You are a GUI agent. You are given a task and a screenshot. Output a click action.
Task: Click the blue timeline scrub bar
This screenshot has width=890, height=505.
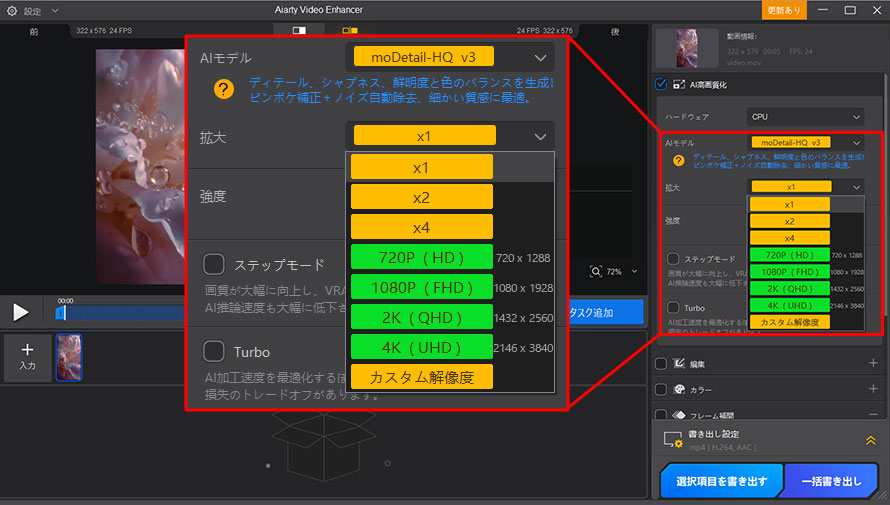(125, 313)
